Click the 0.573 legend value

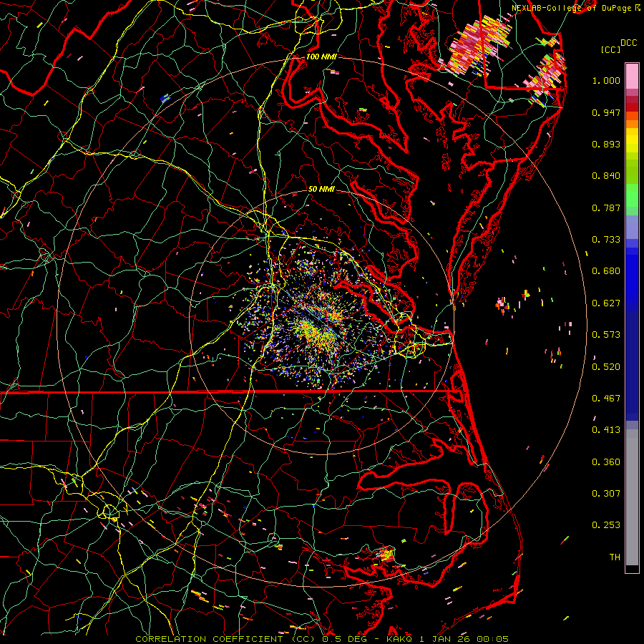coord(606,335)
